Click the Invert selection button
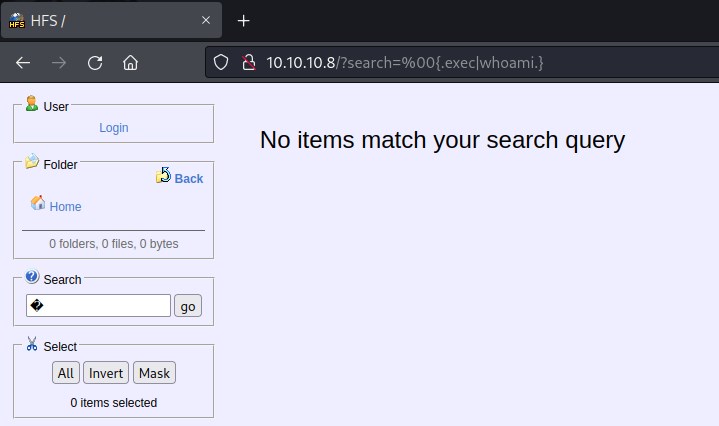719x426 pixels. click(x=106, y=373)
